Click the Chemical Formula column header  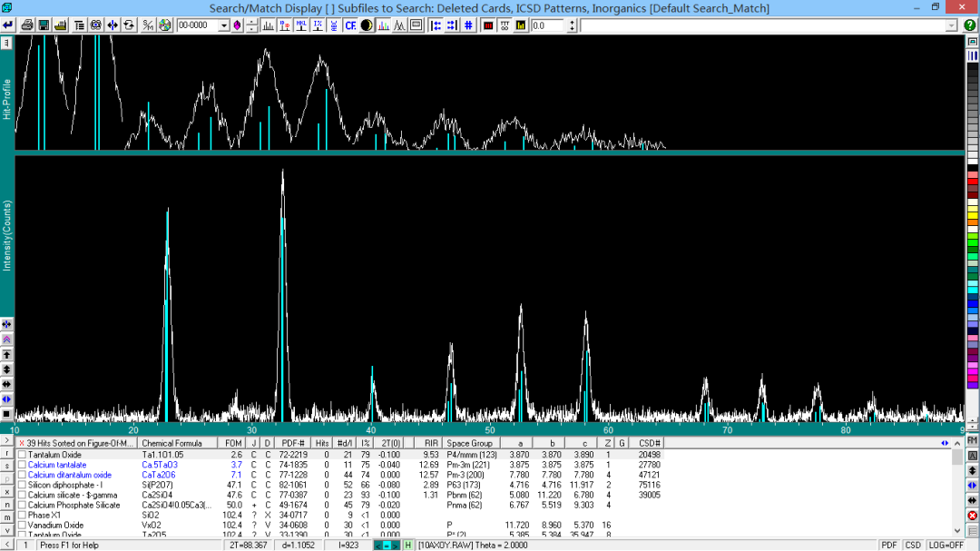tap(172, 443)
